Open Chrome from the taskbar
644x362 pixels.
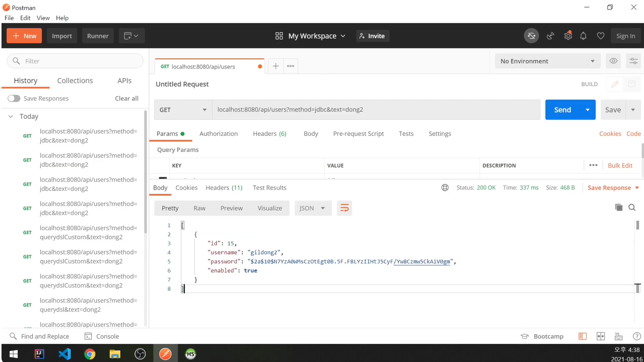(90, 354)
